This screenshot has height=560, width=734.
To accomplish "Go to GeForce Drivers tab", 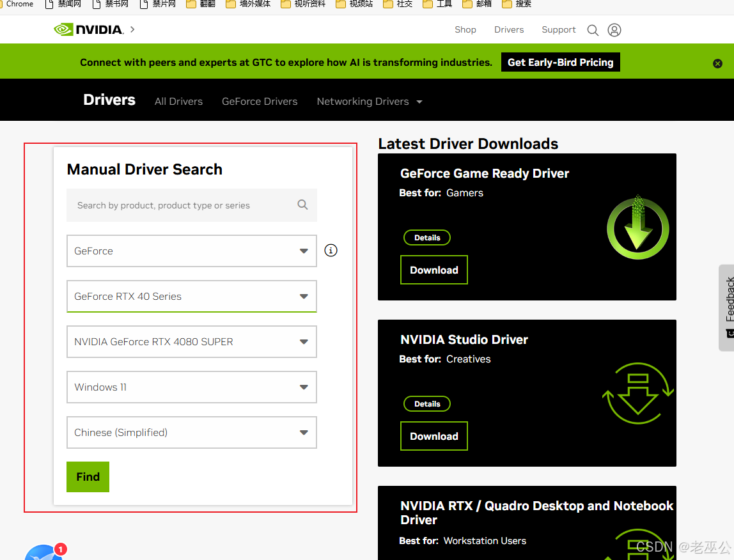I will click(260, 102).
